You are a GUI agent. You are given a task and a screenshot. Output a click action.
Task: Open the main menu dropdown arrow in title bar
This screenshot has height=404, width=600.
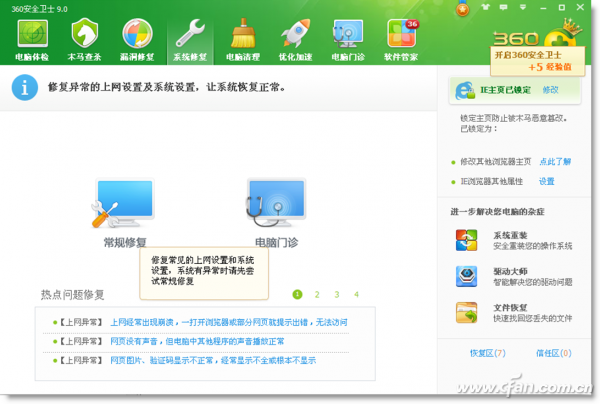(523, 7)
